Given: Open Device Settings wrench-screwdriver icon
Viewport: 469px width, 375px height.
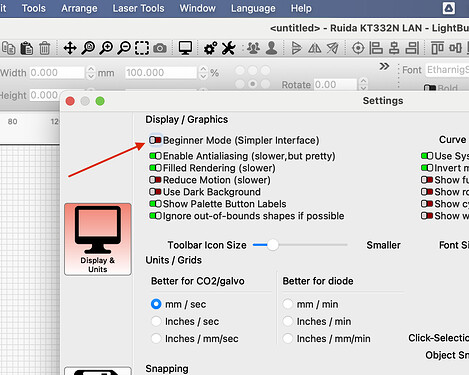Looking at the screenshot, I should tap(228, 48).
